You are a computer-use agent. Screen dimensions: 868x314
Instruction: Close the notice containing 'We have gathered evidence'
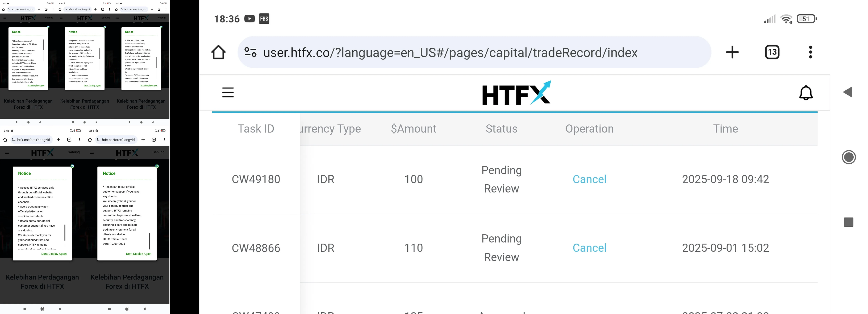[161, 27]
